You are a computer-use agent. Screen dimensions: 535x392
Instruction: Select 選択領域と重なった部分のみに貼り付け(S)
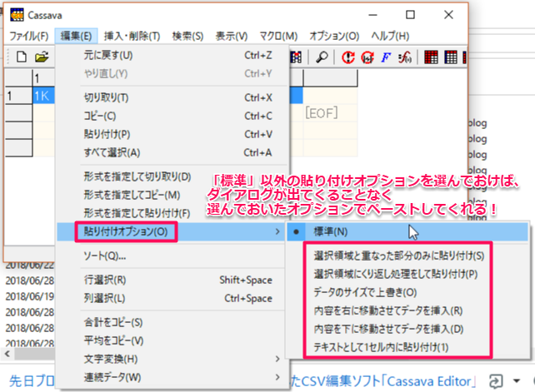407,256
